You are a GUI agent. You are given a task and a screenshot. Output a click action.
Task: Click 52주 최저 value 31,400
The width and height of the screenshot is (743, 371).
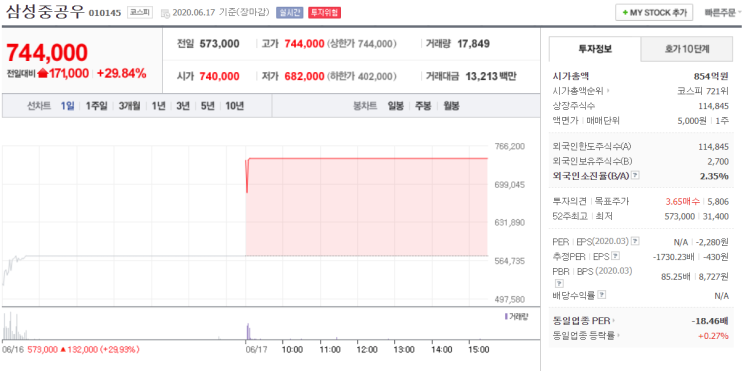(x=717, y=217)
